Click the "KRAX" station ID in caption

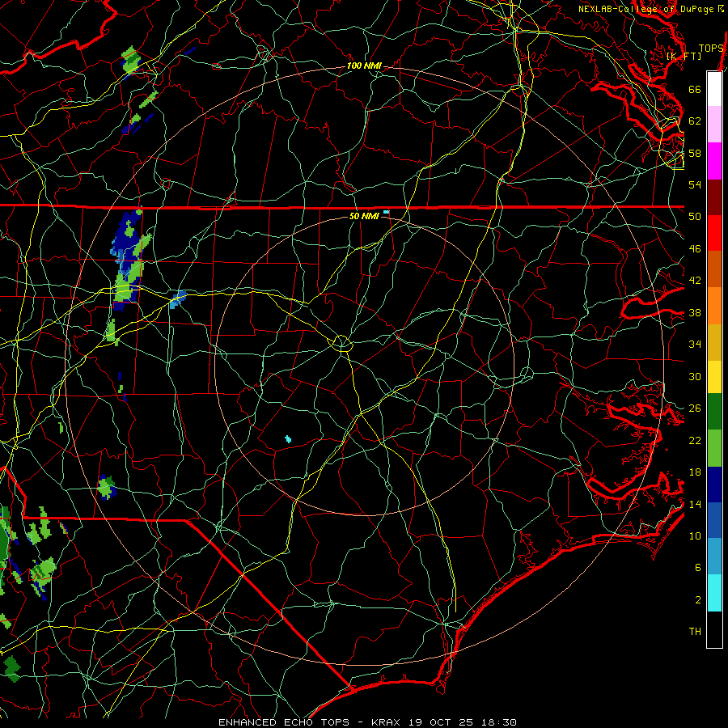tap(387, 722)
